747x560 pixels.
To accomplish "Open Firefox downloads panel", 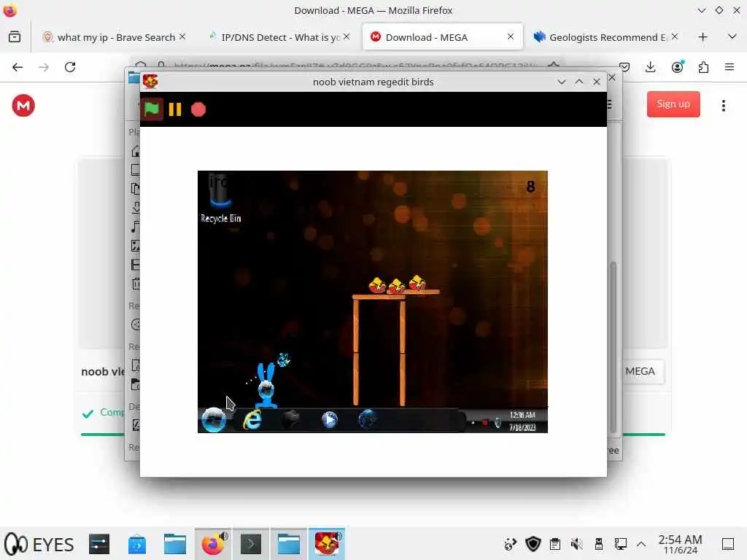I will (650, 67).
